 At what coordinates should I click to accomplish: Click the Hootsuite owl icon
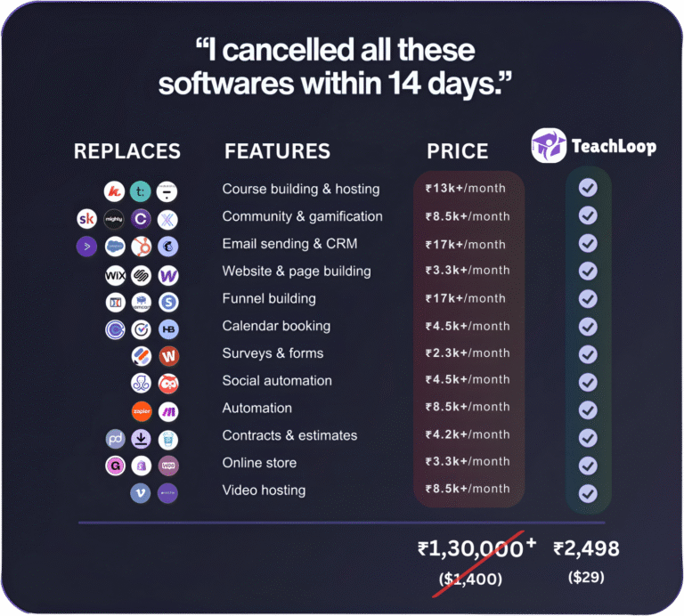tap(168, 384)
